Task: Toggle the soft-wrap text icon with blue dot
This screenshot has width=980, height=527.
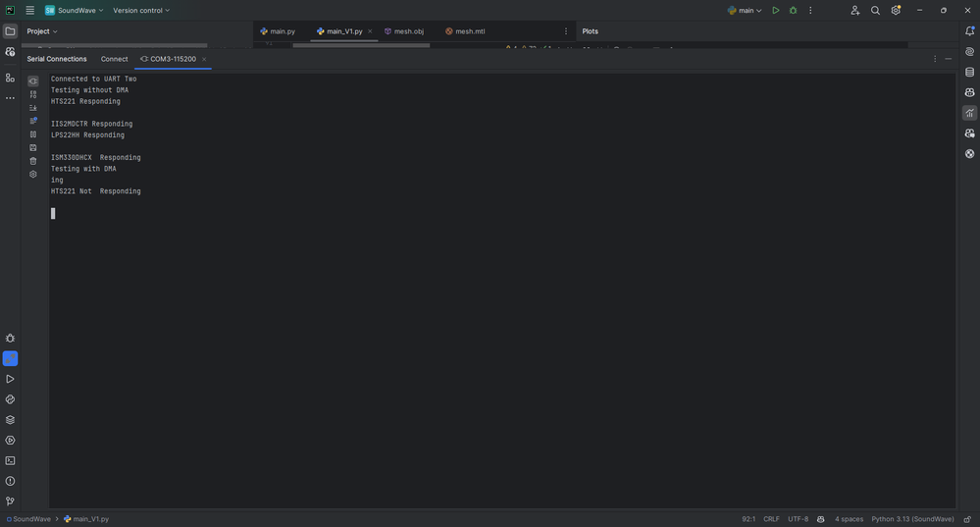Action: (x=33, y=121)
